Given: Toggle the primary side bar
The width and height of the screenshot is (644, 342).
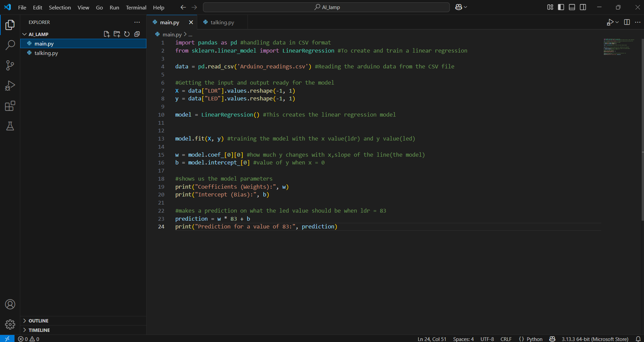Looking at the screenshot, I should pos(561,7).
